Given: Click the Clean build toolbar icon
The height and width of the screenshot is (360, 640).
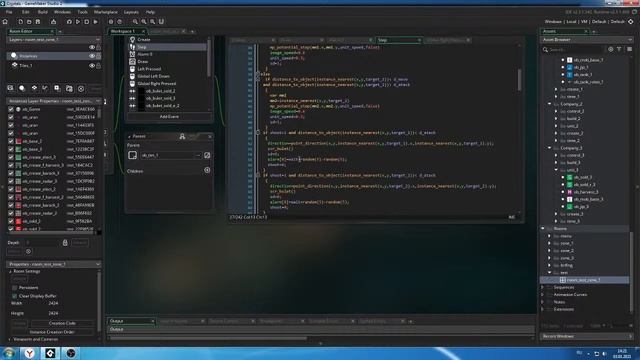Looking at the screenshot, I should click(96, 22).
